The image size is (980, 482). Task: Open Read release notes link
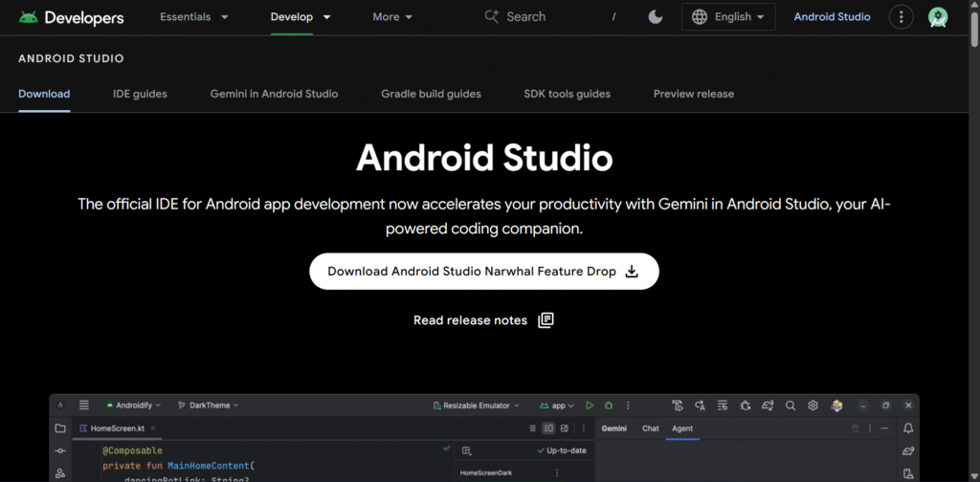coord(483,320)
